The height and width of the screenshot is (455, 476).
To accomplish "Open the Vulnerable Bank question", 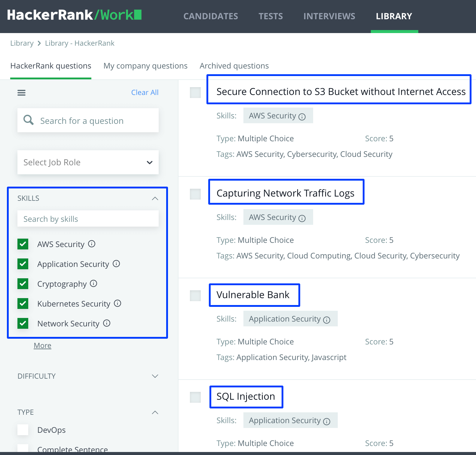I will point(253,295).
